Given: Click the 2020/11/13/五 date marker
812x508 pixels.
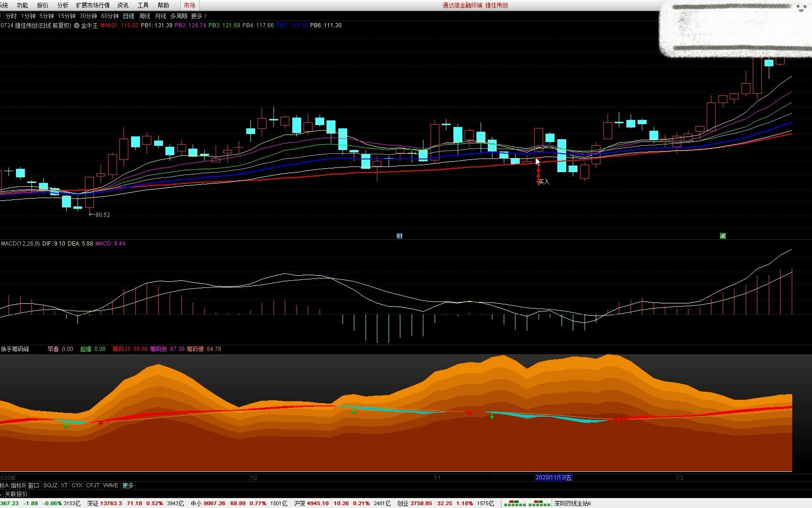Looking at the screenshot, I should click(x=554, y=477).
